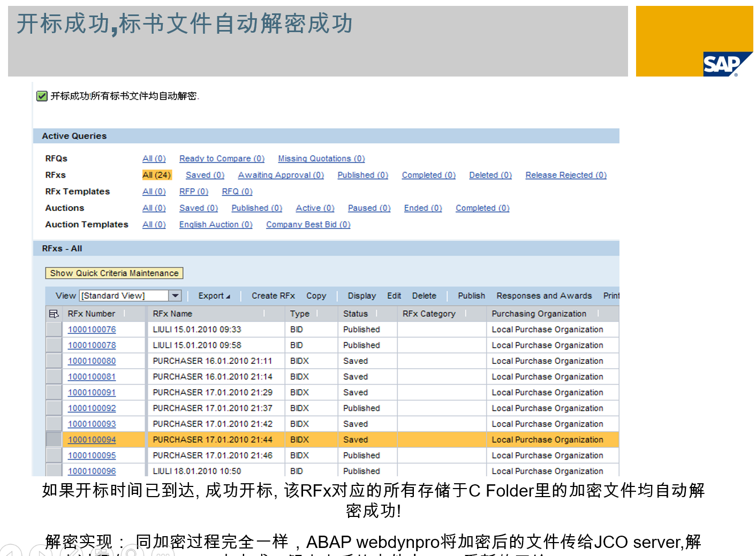
Task: Open Auctions Ended (0) query
Action: tap(423, 208)
